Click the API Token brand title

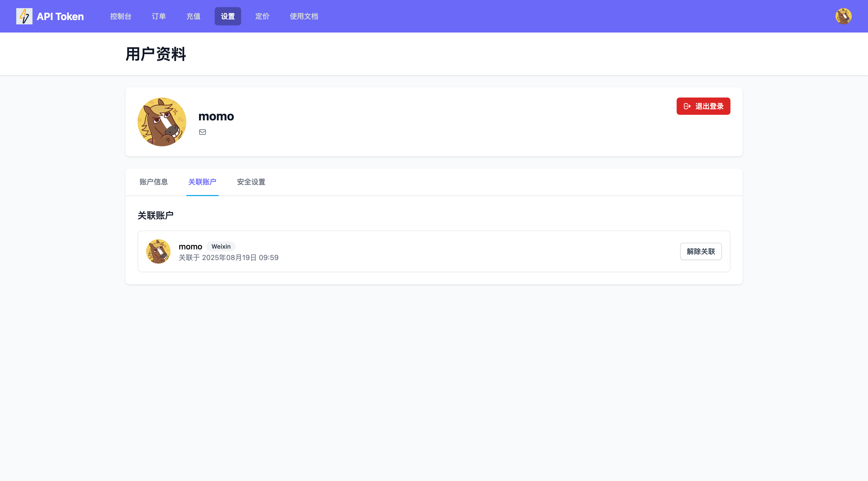[x=60, y=16]
